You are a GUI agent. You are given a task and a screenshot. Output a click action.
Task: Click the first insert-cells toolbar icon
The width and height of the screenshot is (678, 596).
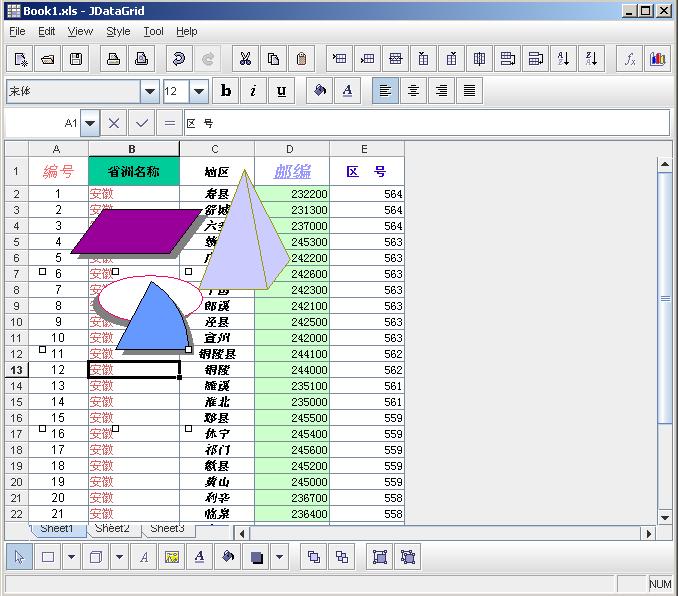click(x=339, y=59)
